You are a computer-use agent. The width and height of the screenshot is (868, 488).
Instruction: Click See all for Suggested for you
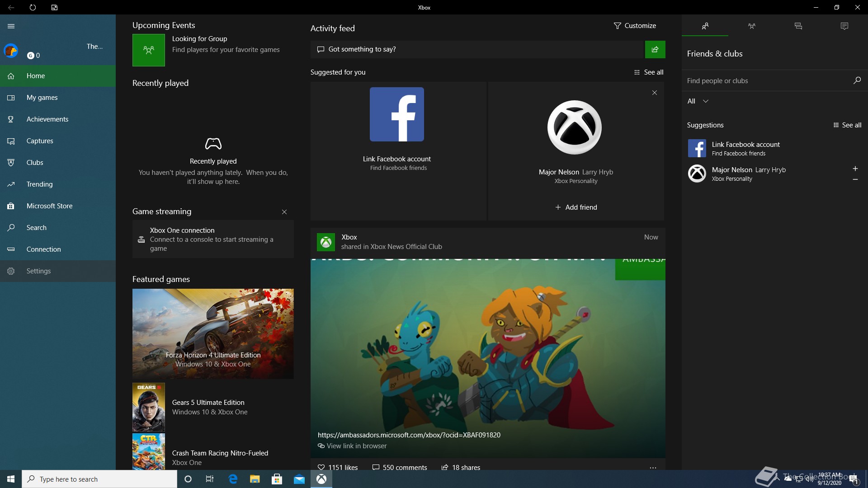pyautogui.click(x=649, y=72)
